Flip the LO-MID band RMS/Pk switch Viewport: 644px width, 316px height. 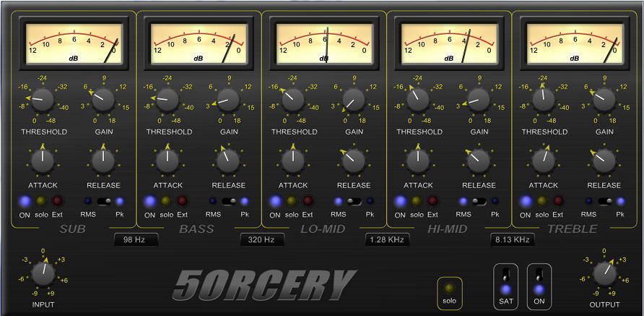coord(354,201)
